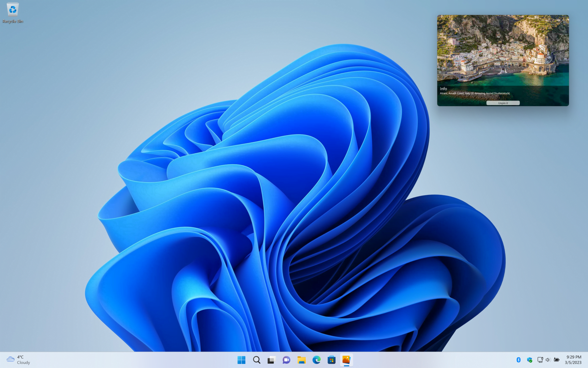Open calendar by clicking the clock

point(573,359)
